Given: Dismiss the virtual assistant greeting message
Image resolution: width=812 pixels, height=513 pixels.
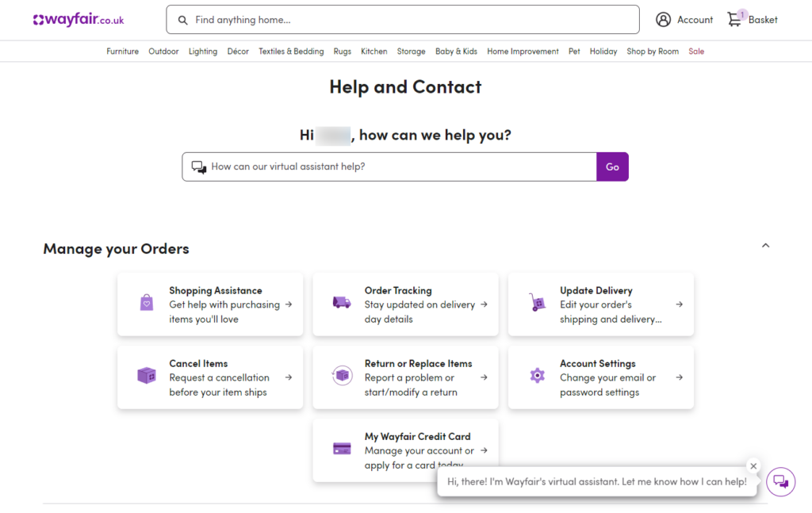Looking at the screenshot, I should tap(753, 466).
